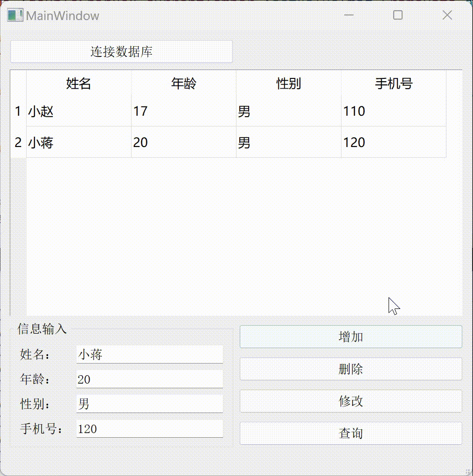Select 男 cell in the 小蒋 table row
The width and height of the screenshot is (473, 476).
coord(289,142)
